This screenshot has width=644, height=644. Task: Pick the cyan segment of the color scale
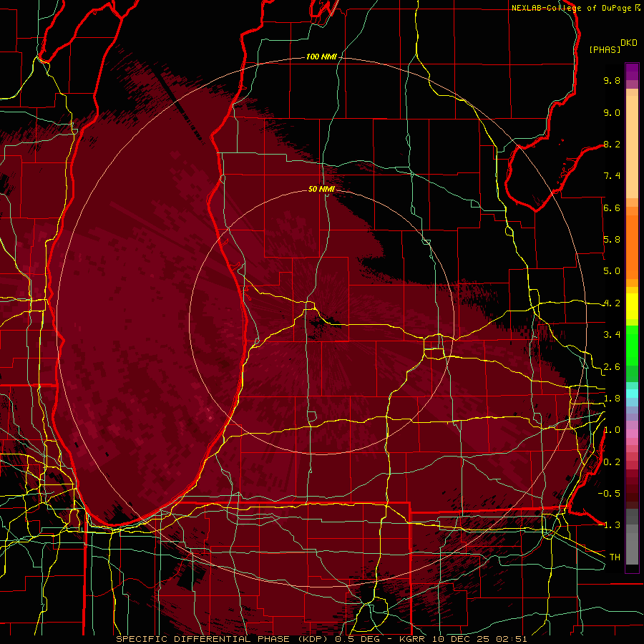(632, 394)
